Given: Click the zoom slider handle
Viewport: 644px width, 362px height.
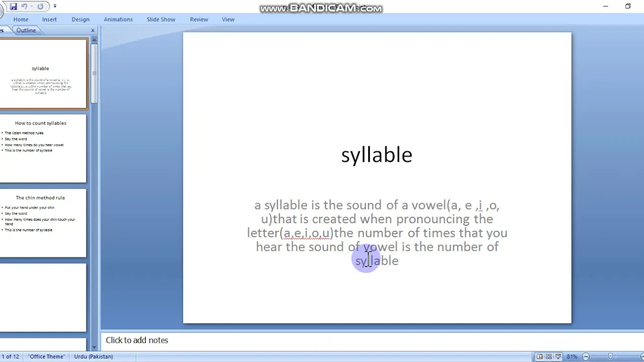Looking at the screenshot, I should (610, 356).
